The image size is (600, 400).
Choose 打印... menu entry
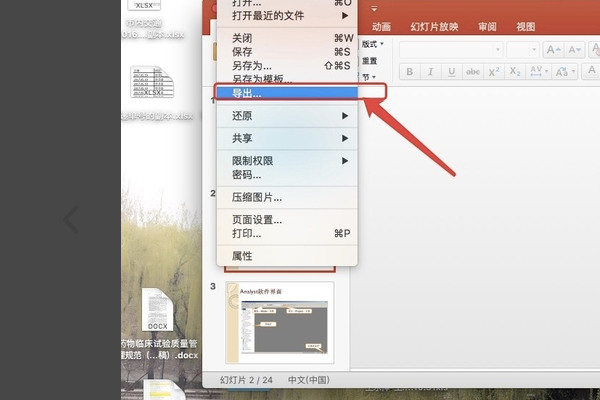point(287,233)
